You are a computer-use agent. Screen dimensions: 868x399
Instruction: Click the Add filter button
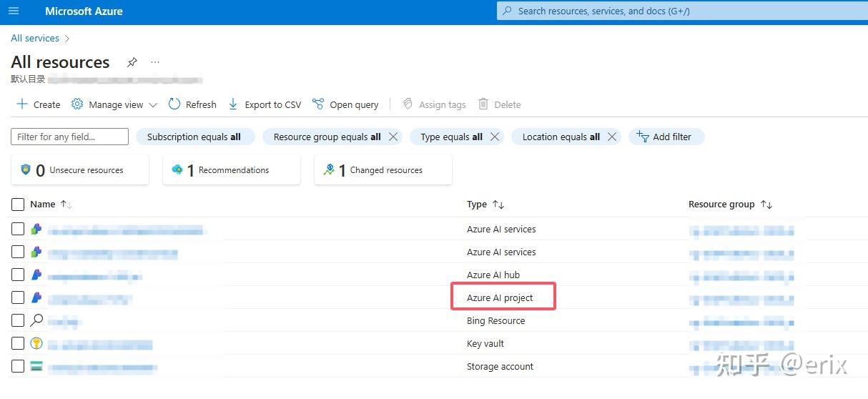666,137
